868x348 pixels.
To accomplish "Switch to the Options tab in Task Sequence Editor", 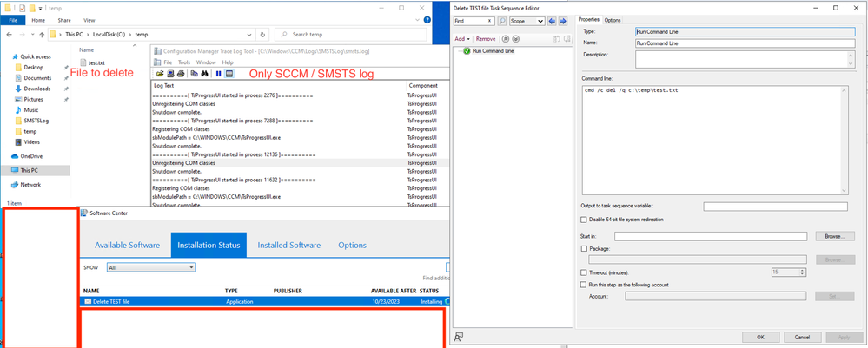I will tap(613, 21).
